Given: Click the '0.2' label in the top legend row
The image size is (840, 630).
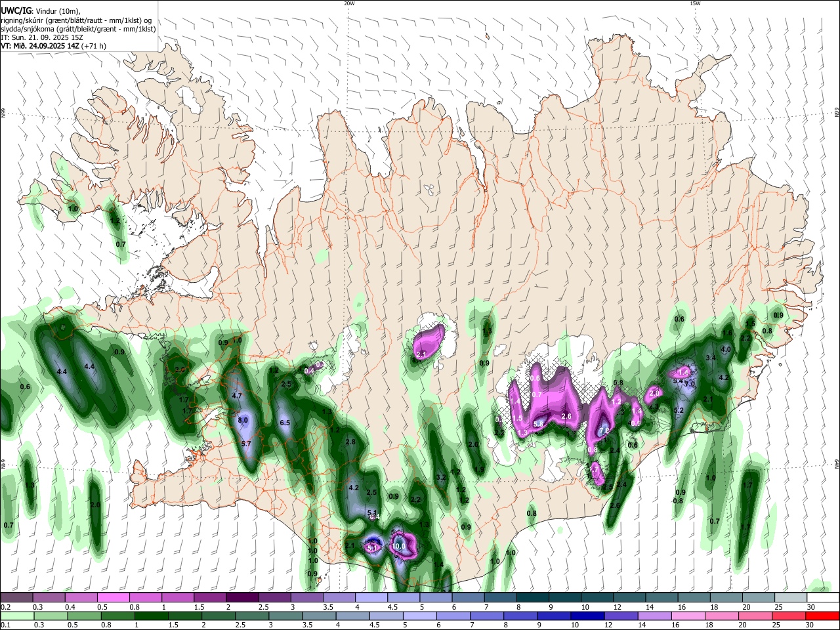Looking at the screenshot, I should pyautogui.click(x=5, y=607).
